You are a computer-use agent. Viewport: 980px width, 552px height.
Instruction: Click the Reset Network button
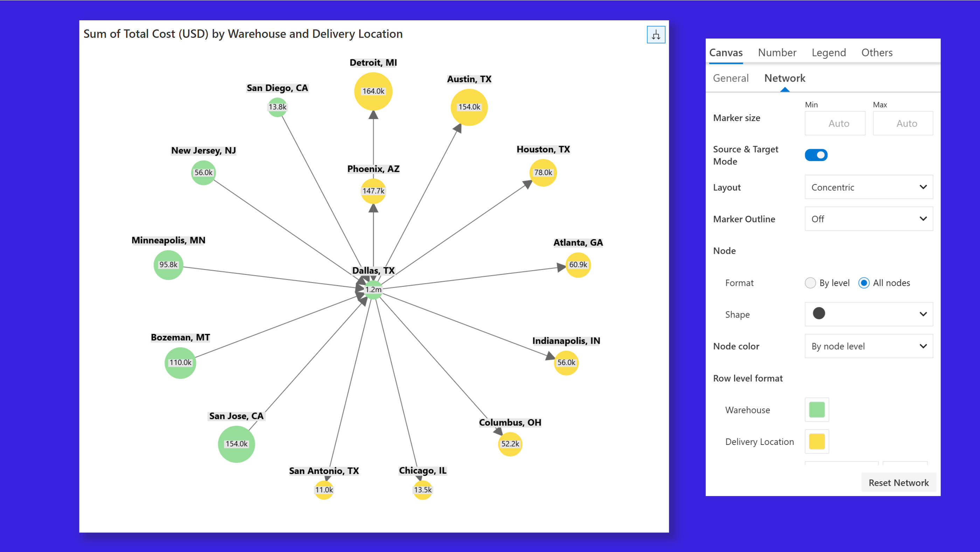(x=898, y=483)
